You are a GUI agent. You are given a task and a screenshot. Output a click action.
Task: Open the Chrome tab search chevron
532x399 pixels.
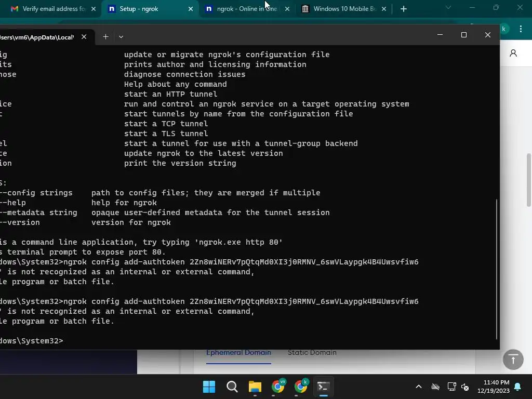(x=448, y=7)
